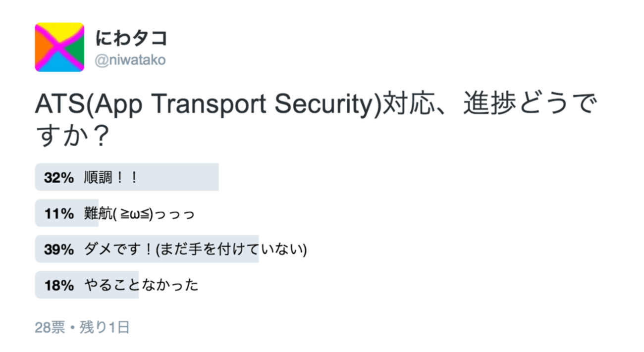Viewport: 644px width, 352px height.
Task: Click the 11% percentage figure
Action: click(58, 214)
